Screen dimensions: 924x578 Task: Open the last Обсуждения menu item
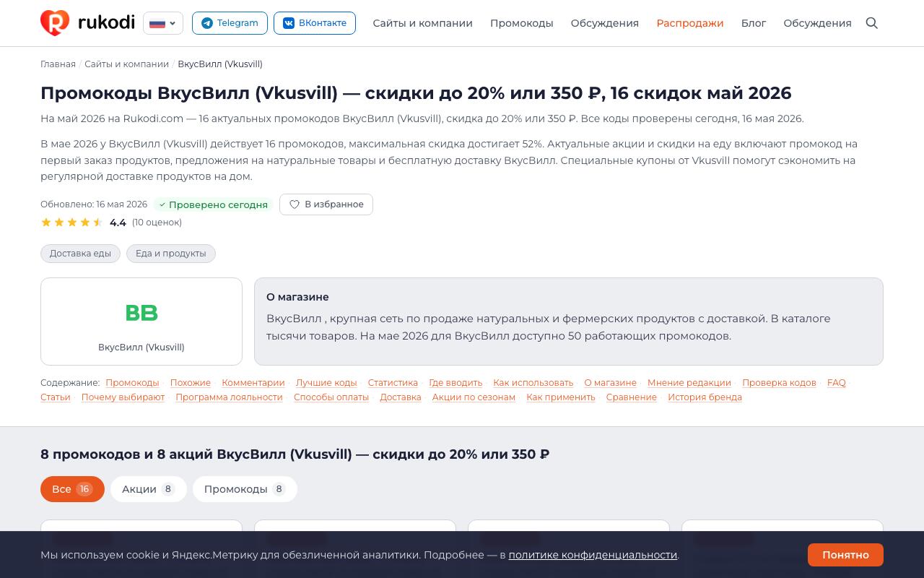click(818, 23)
